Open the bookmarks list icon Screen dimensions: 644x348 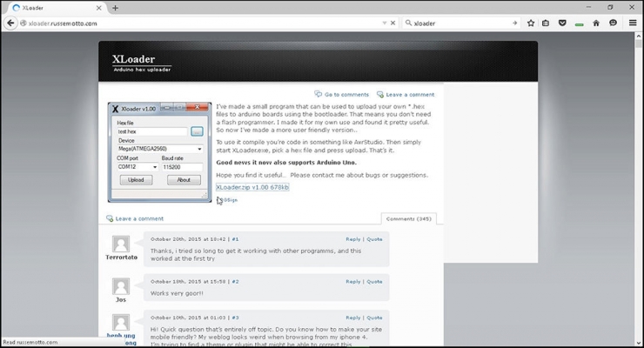click(546, 23)
